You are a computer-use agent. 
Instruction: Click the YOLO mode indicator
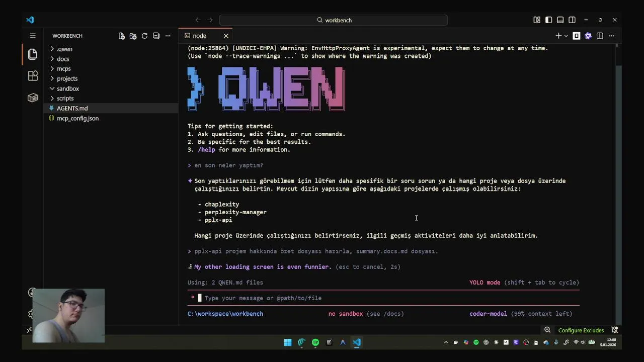(485, 283)
